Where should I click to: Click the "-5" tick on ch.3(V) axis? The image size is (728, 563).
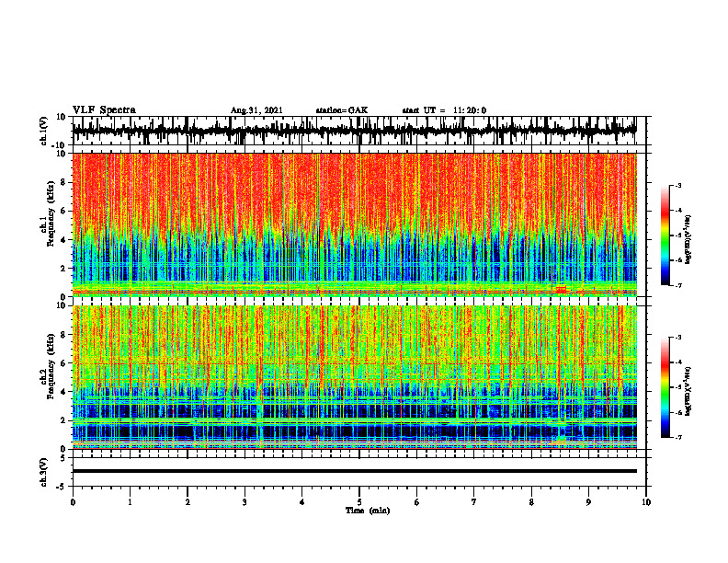[x=63, y=487]
